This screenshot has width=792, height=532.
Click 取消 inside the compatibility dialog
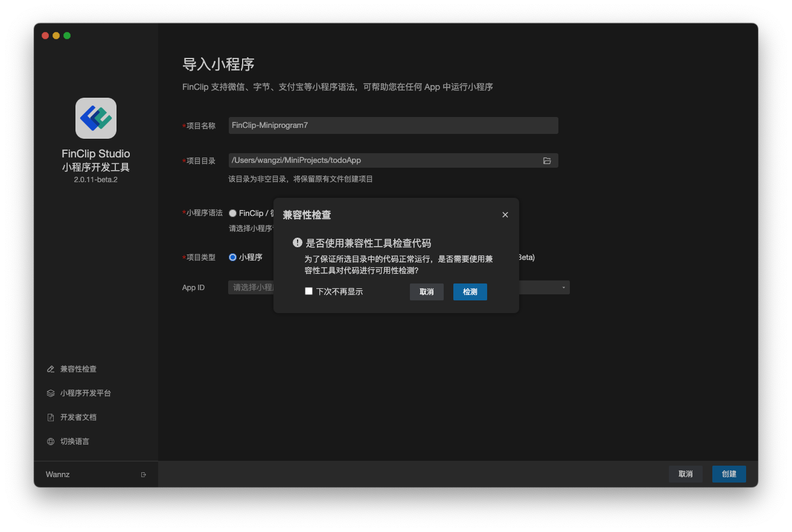coord(426,291)
